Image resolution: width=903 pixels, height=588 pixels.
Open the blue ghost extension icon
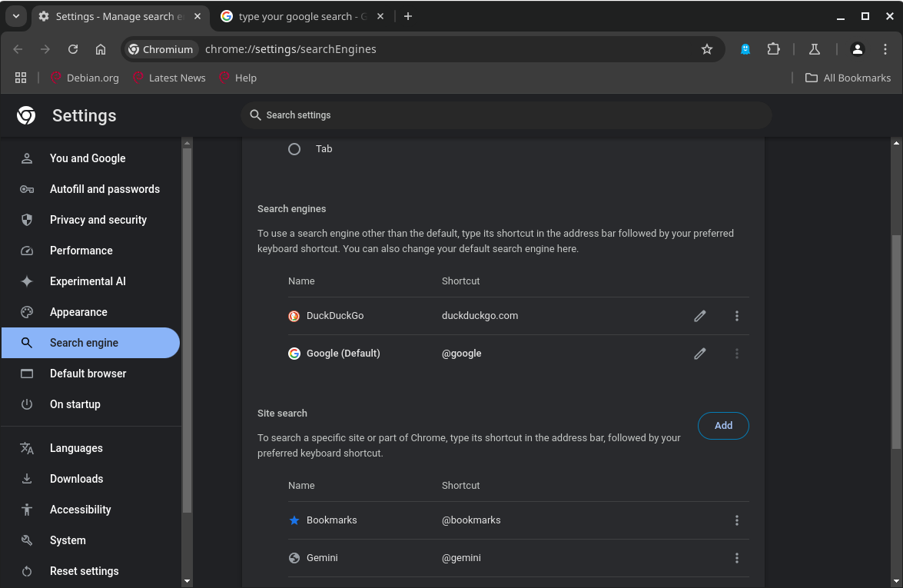click(x=745, y=49)
